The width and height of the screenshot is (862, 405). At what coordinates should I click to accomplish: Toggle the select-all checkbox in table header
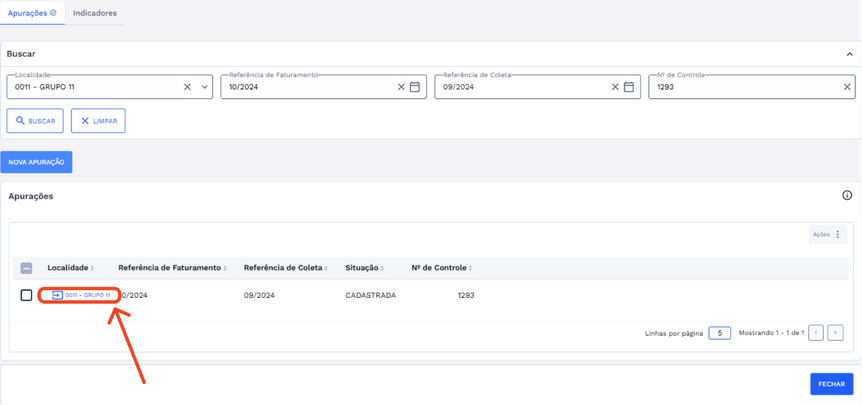(27, 268)
